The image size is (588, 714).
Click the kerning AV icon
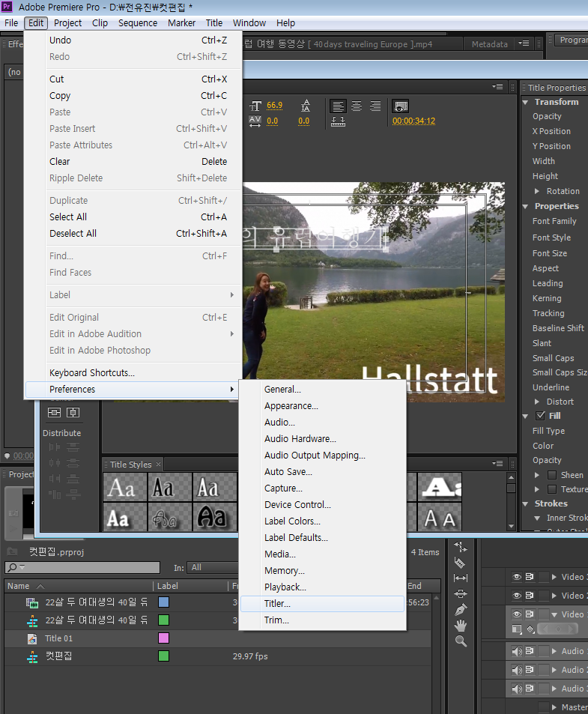pos(255,121)
